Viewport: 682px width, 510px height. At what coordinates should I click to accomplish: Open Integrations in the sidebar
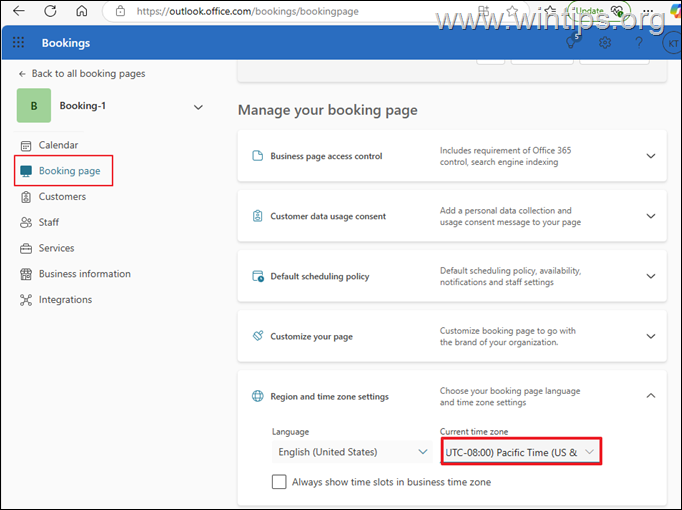coord(65,300)
